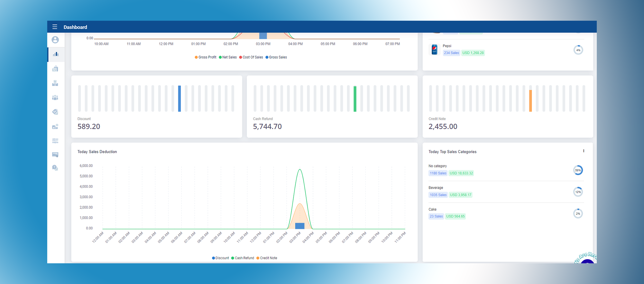The height and width of the screenshot is (284, 644).
Task: Toggle Credit Note series in deduction legend
Action: 267,258
